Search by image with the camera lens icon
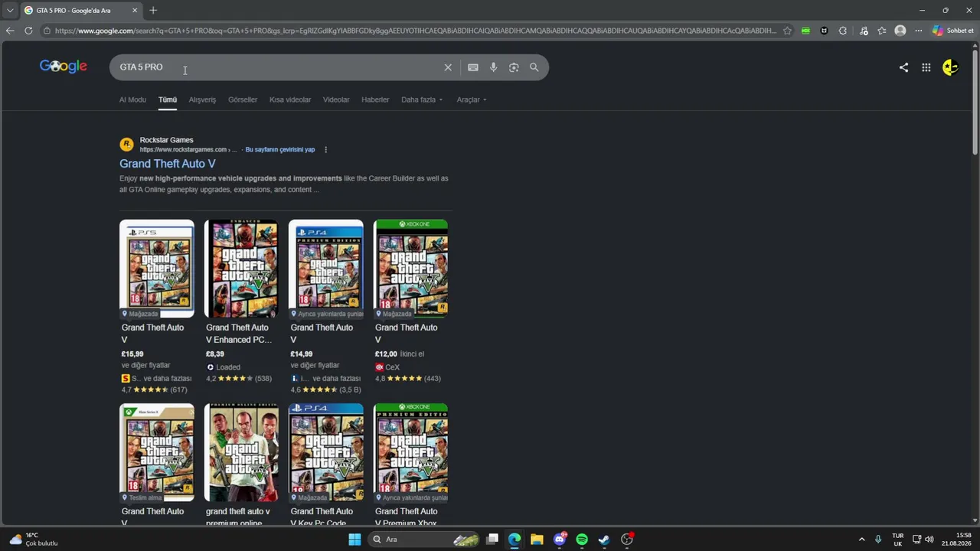This screenshot has height=551, width=980. [x=514, y=67]
